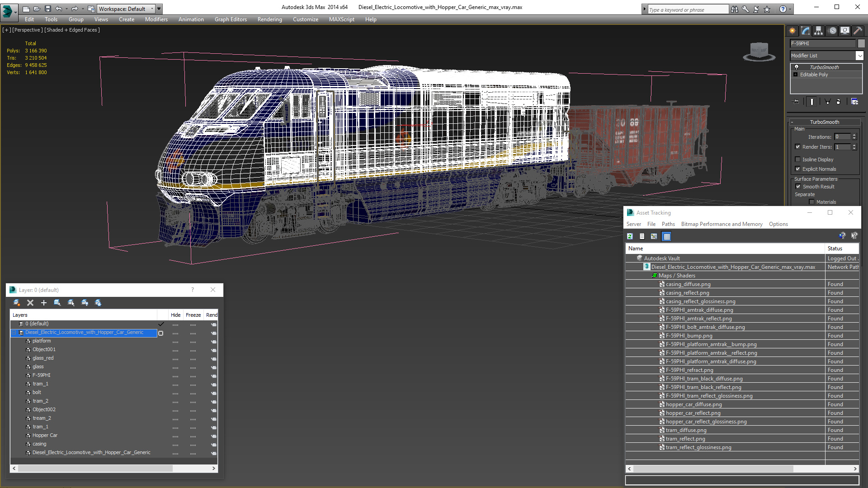
Task: Click the Status column header in Asset Tracking
Action: click(x=842, y=249)
